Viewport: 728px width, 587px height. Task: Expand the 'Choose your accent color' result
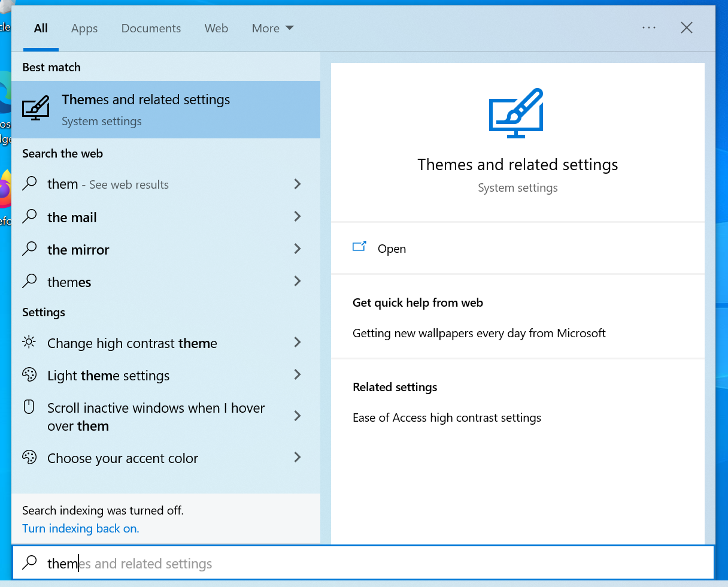coord(297,457)
